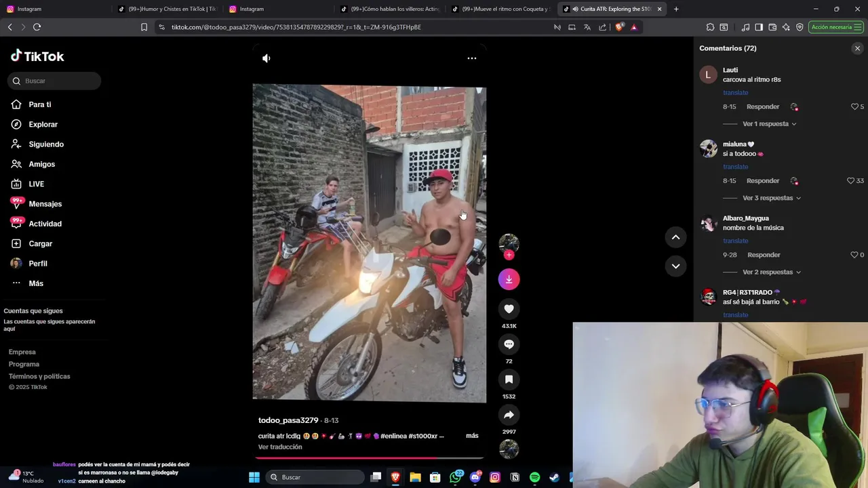Click the TikTok search field
The height and width of the screenshot is (488, 868).
pos(54,81)
